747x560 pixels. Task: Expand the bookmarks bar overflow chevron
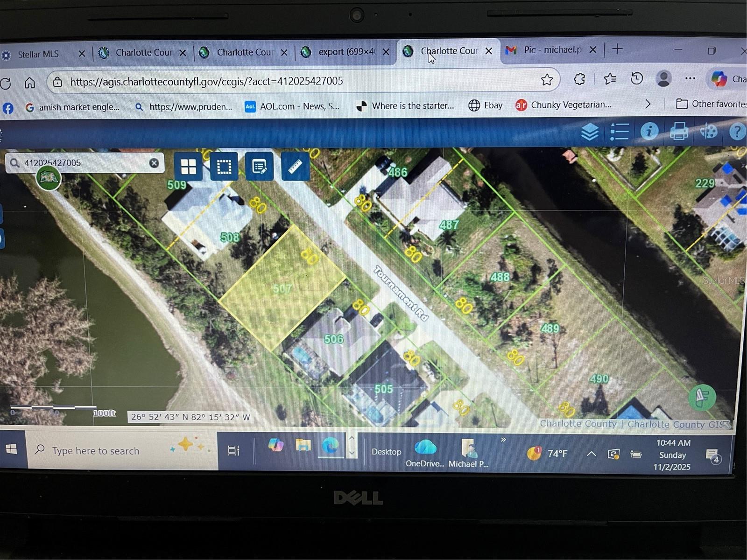tap(648, 105)
